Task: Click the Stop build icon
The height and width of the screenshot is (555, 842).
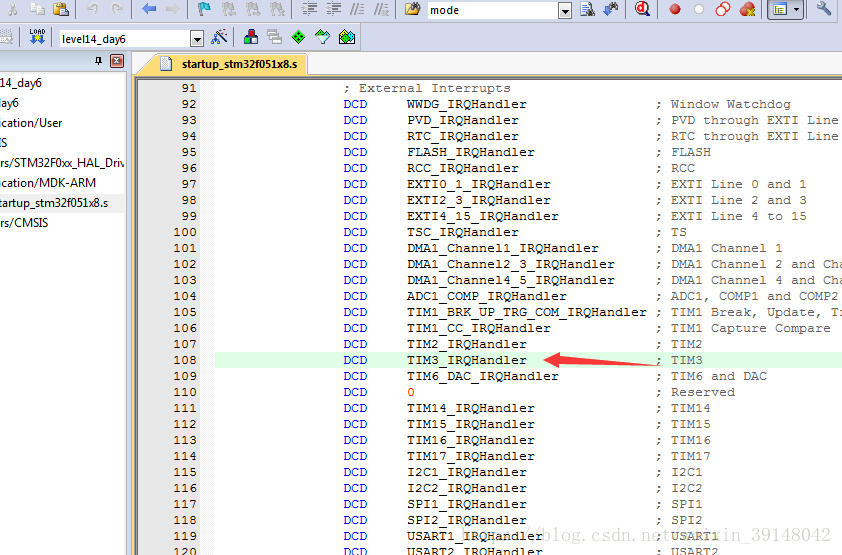Action: click(6, 37)
